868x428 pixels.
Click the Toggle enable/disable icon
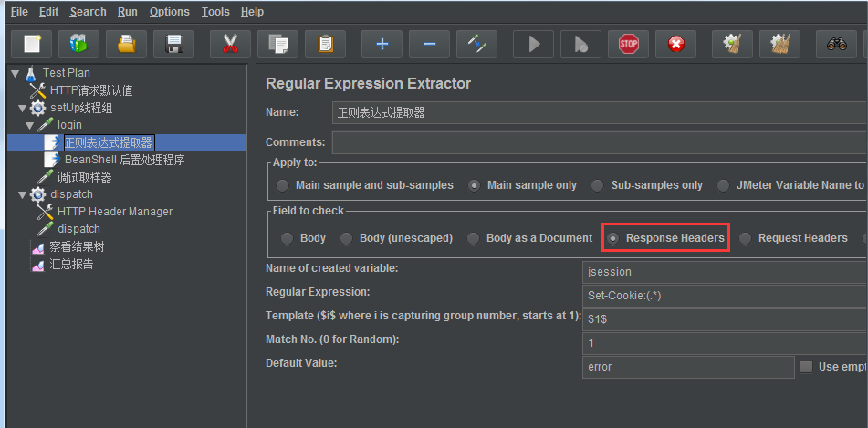click(x=476, y=45)
